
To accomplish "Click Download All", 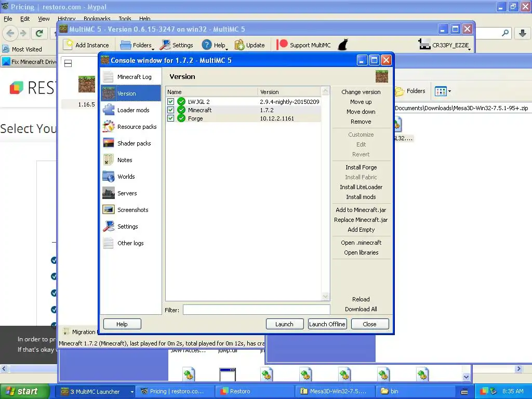I will tap(361, 309).
